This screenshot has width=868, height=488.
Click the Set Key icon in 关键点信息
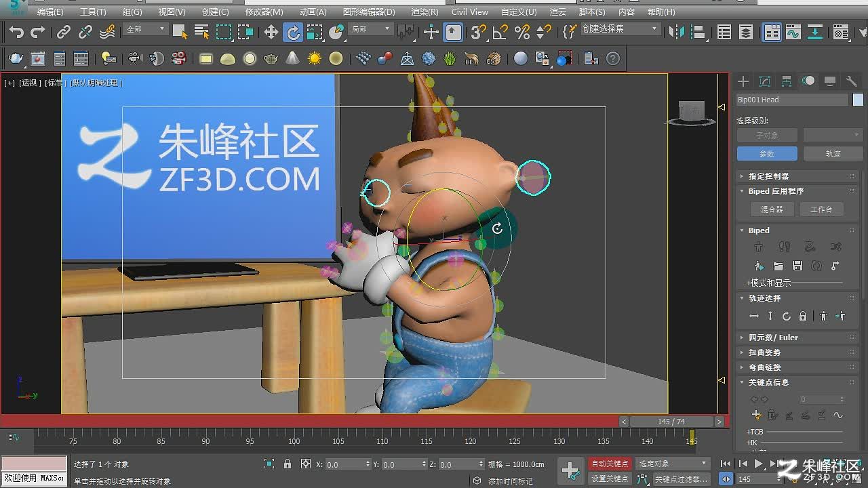(757, 415)
